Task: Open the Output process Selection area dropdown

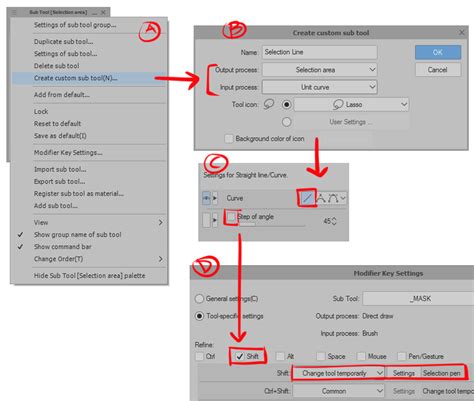Action: 320,70
